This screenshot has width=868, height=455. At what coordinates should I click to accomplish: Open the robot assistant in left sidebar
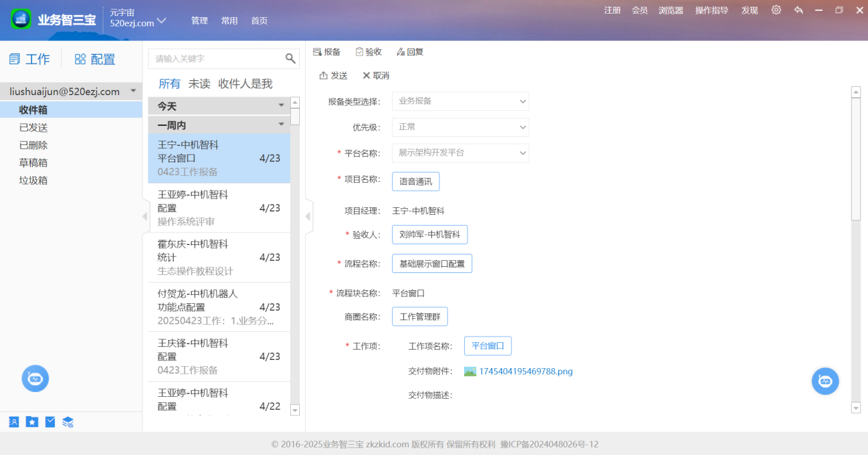35,378
